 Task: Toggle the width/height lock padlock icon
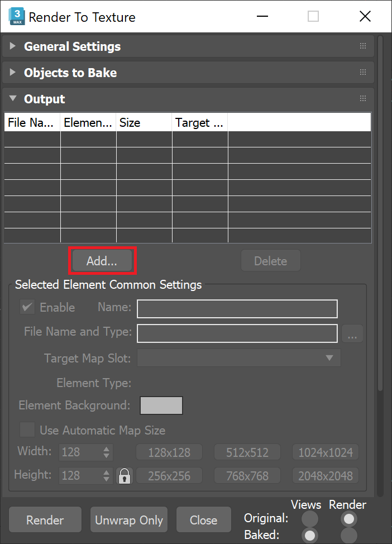(x=124, y=475)
